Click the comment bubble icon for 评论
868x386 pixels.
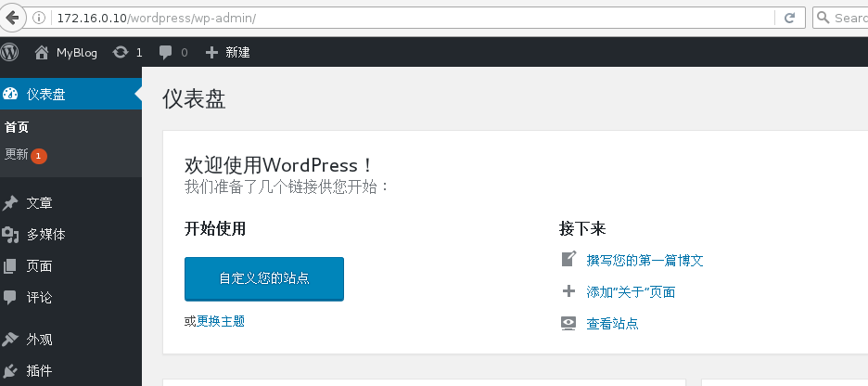pos(10,298)
